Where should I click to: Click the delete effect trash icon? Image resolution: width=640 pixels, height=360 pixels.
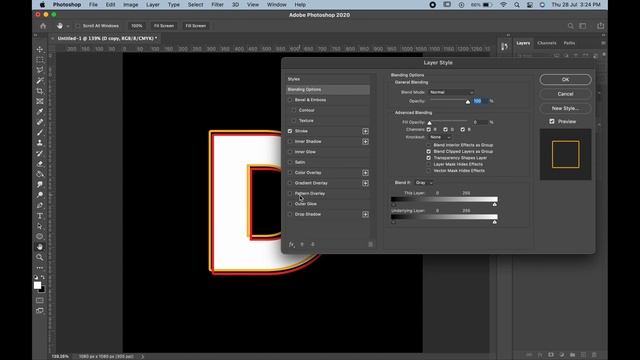pos(371,244)
